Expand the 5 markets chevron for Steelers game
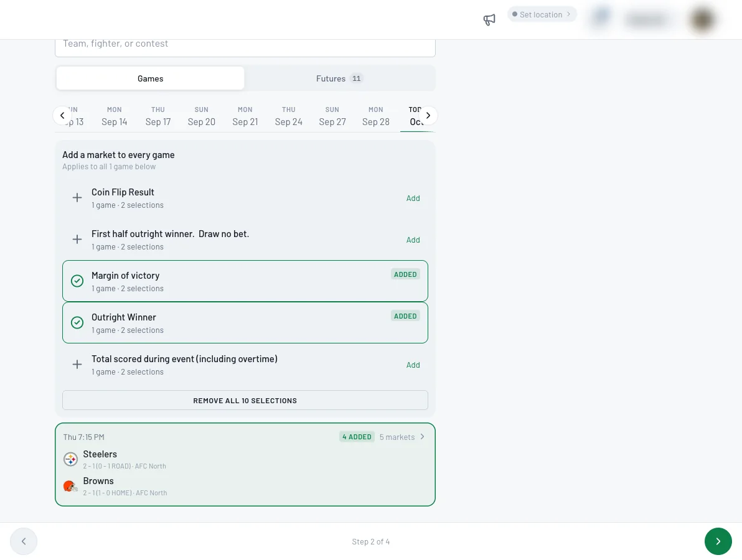742x560 pixels. pyautogui.click(x=422, y=437)
